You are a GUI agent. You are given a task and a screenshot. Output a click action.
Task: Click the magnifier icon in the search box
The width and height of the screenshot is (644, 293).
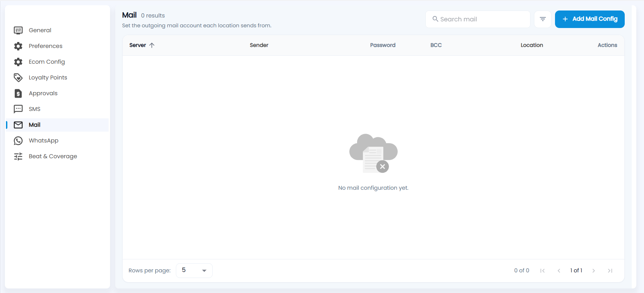point(435,19)
